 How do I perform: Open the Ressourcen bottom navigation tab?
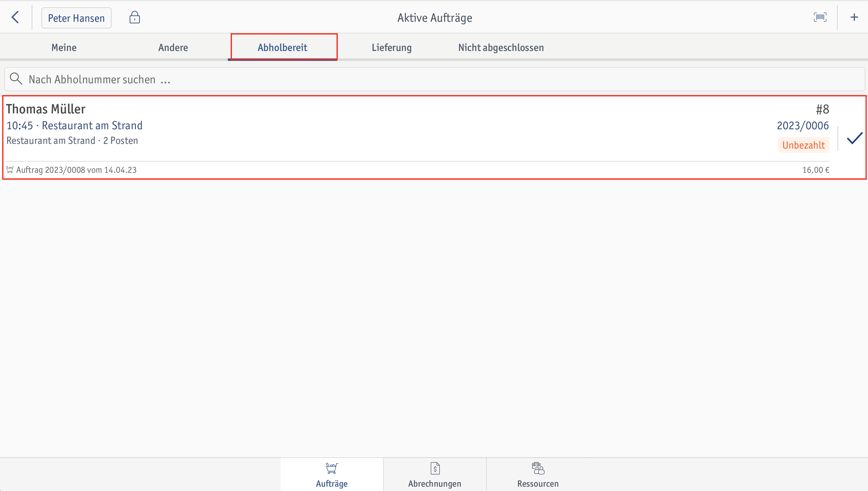(x=538, y=475)
